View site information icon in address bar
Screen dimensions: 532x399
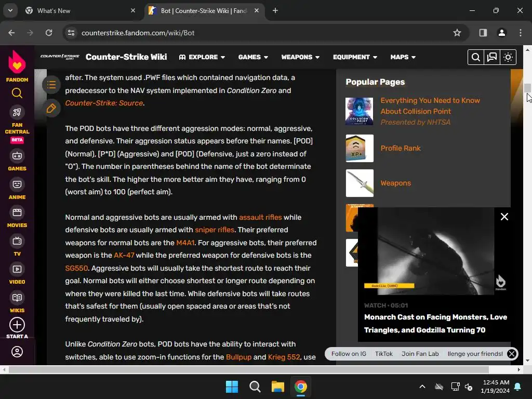click(71, 33)
